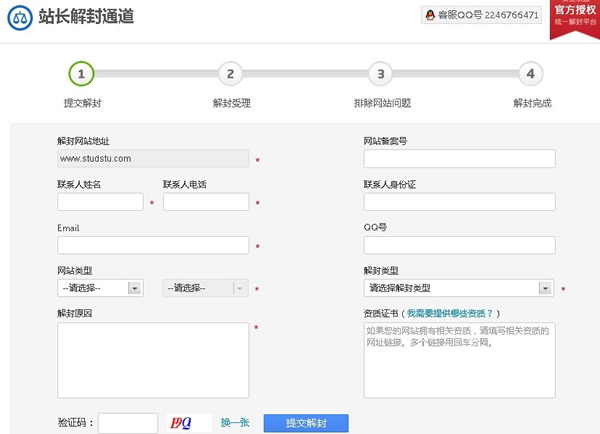Click step 2 circle 解封受理
The image size is (600, 434).
tap(230, 73)
